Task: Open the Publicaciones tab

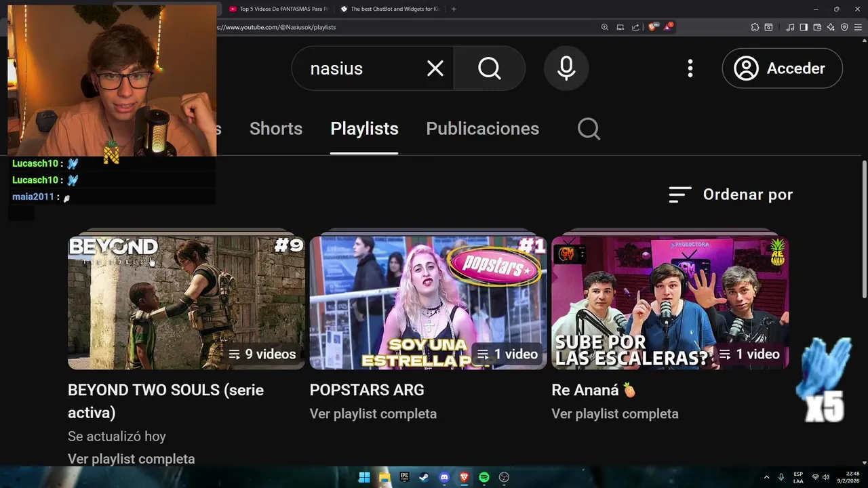Action: coord(482,129)
